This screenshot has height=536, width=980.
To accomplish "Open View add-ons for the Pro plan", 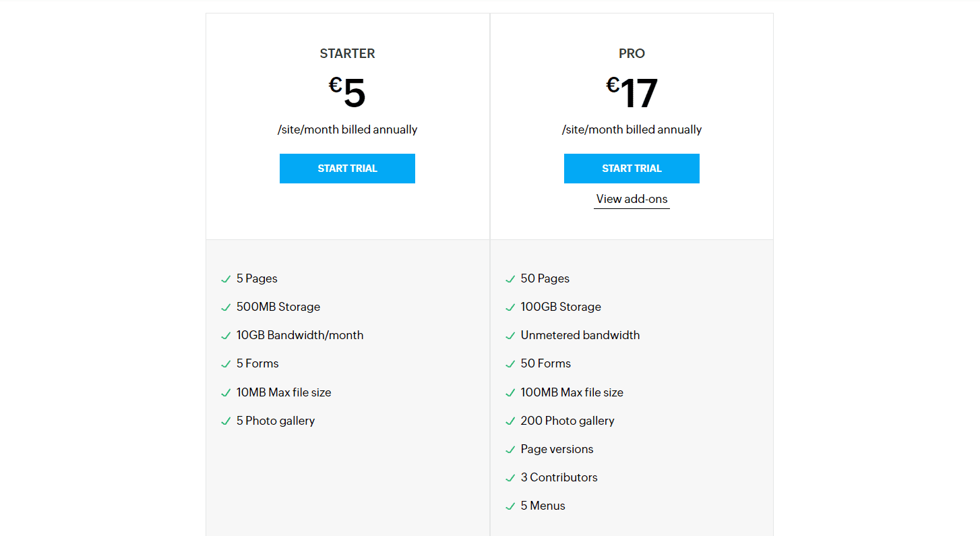I will tap(632, 199).
